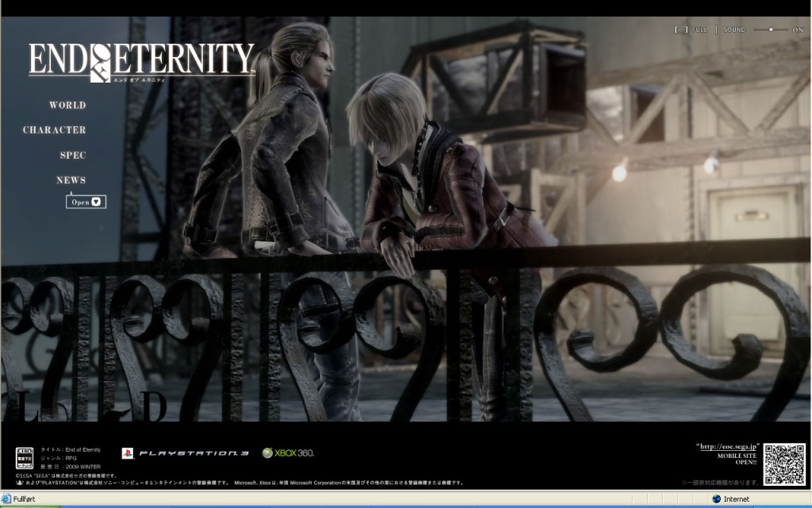This screenshot has width=812, height=508.
Task: Click the mobile site QR code
Action: click(784, 464)
